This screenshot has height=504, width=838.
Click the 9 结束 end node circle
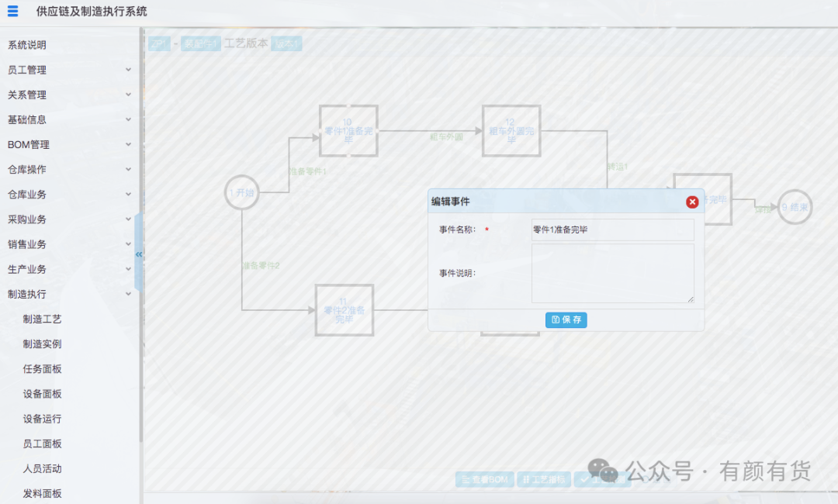[795, 206]
